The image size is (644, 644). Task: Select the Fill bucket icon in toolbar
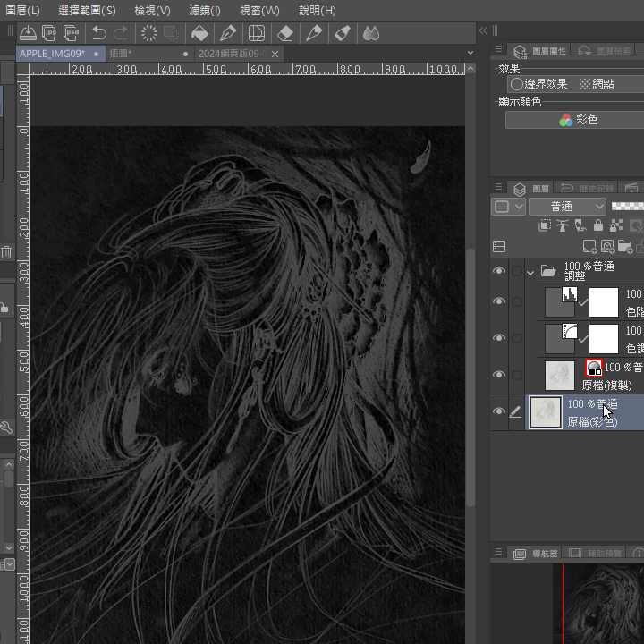point(199,33)
